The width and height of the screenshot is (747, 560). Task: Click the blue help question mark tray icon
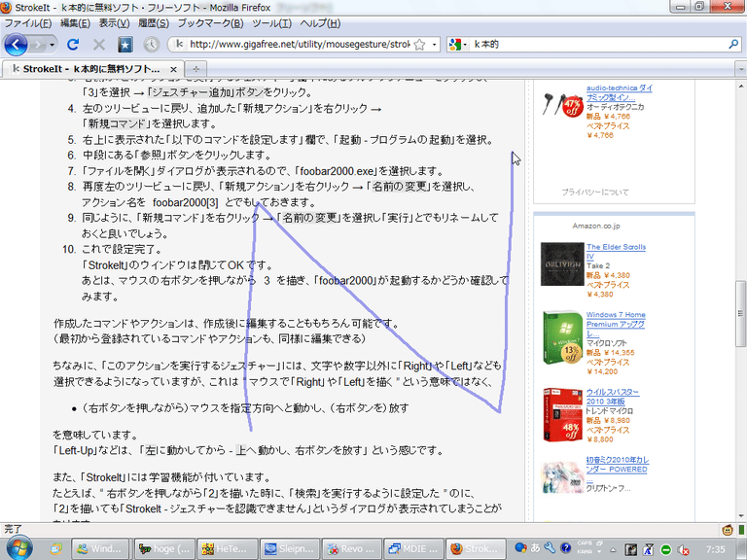pyautogui.click(x=565, y=547)
